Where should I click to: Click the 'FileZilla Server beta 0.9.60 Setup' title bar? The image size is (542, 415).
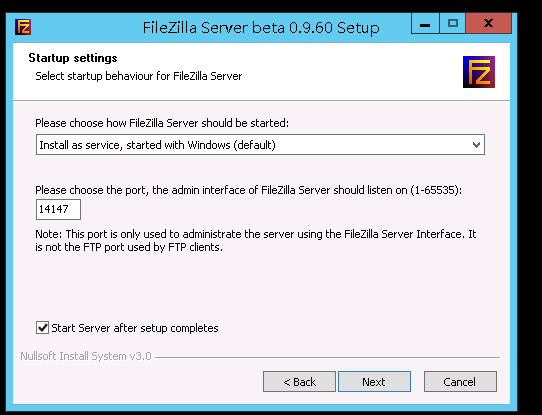tap(261, 28)
